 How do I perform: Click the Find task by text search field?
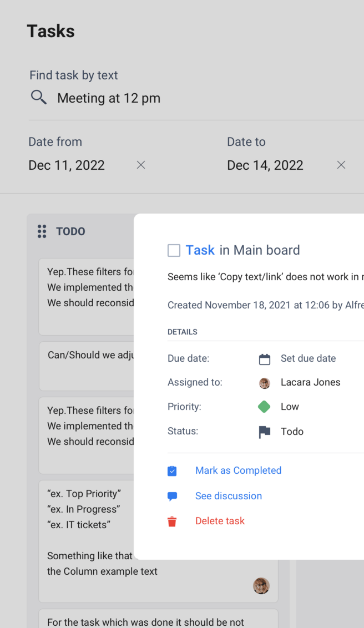pos(108,98)
